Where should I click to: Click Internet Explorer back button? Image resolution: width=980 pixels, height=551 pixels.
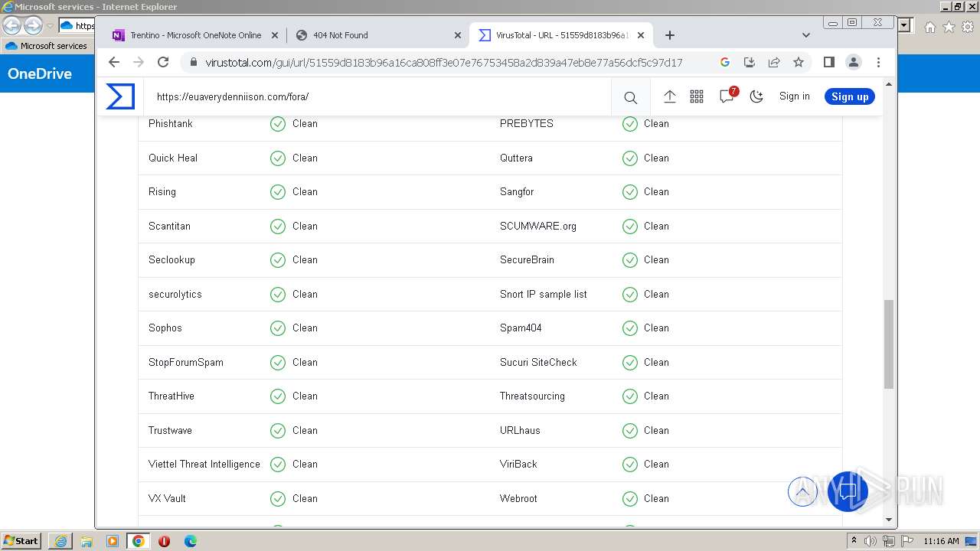(x=12, y=26)
